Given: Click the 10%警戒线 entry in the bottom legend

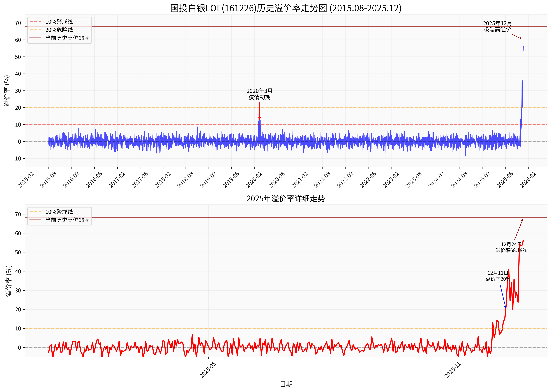Looking at the screenshot, I should [x=59, y=212].
